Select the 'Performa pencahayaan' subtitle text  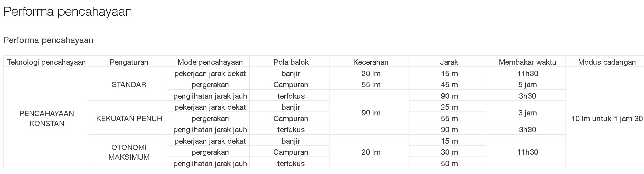point(48,40)
